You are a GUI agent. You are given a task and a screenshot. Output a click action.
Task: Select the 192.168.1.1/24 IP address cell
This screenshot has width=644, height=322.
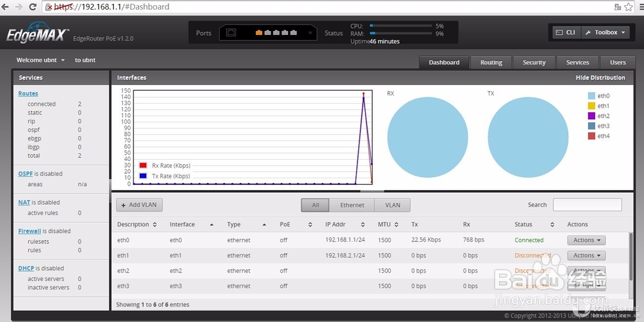tap(345, 240)
